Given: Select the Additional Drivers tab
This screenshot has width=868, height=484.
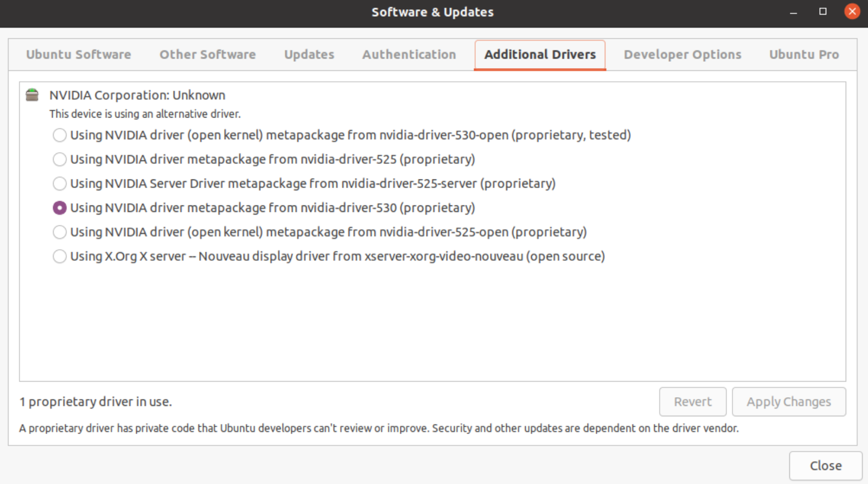Looking at the screenshot, I should click(x=540, y=55).
